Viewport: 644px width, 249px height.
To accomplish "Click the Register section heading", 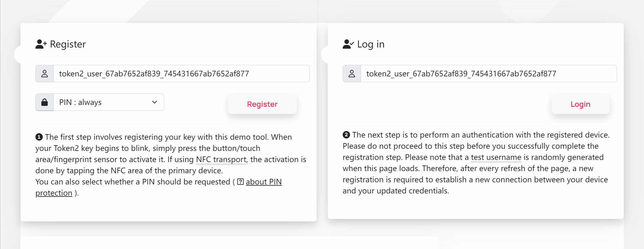I will pos(68,44).
